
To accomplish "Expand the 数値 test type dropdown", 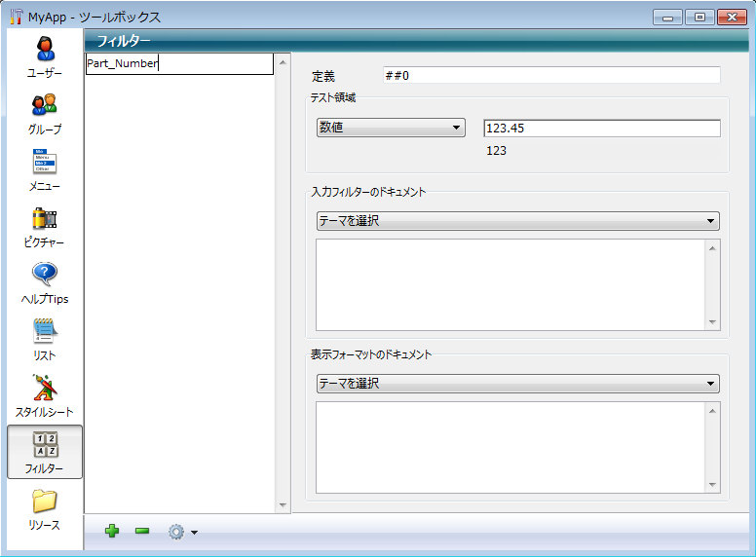I will 390,128.
